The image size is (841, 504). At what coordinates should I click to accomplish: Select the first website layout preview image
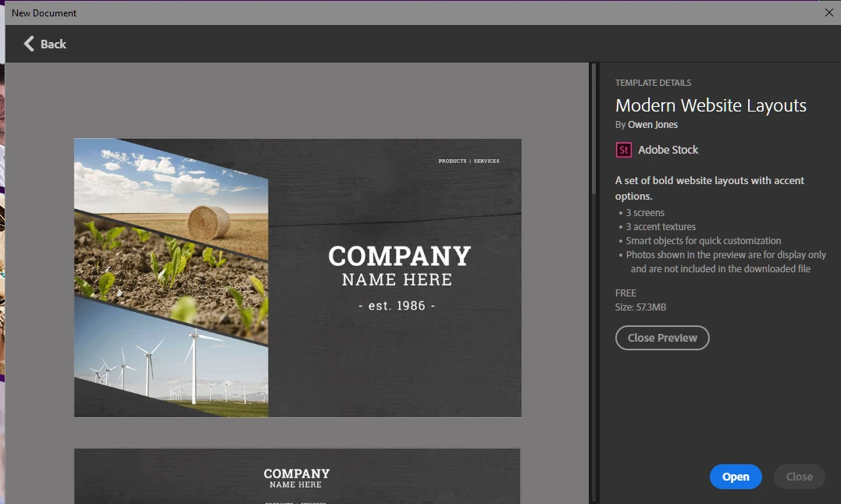(x=298, y=278)
